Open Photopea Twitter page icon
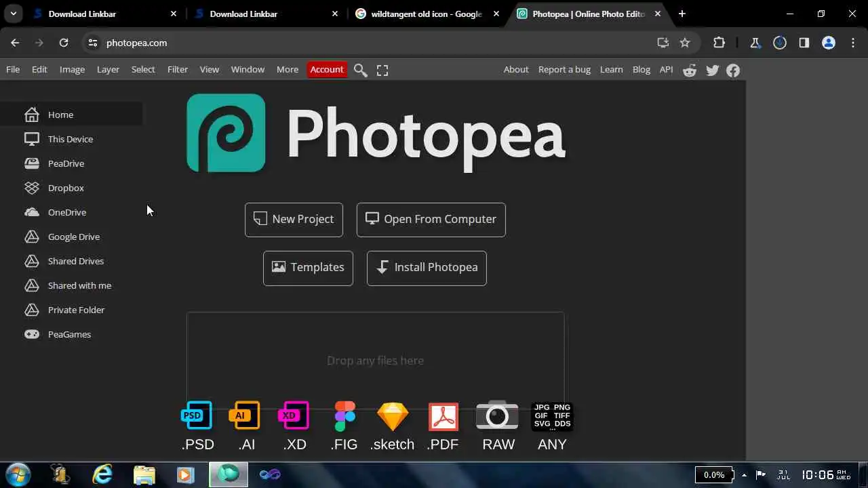This screenshot has width=868, height=488. point(712,70)
